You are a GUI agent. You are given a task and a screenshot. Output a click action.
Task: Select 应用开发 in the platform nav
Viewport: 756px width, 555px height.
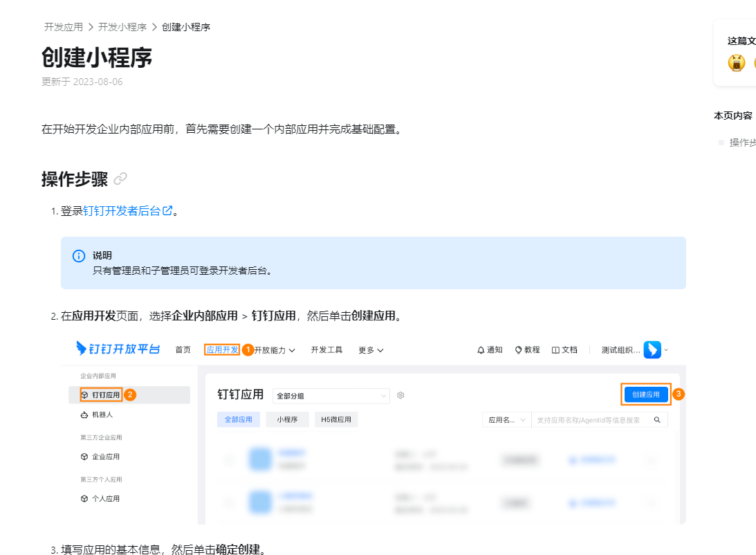[222, 349]
